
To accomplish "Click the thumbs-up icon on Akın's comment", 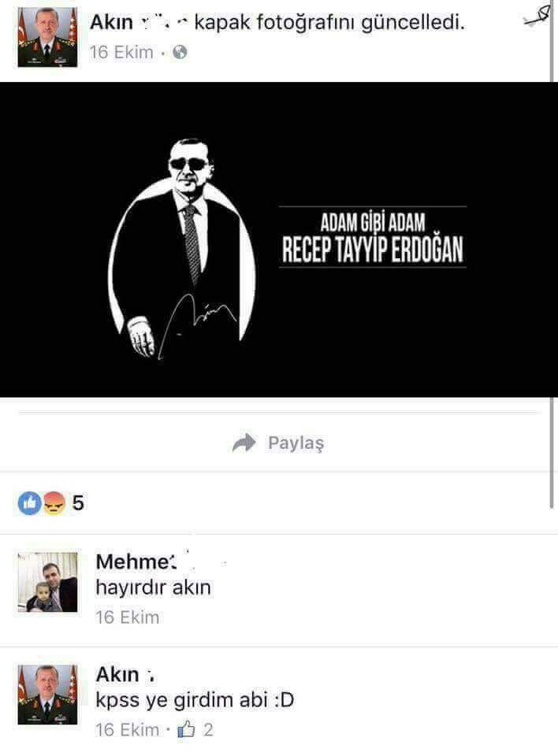I will coord(186,729).
